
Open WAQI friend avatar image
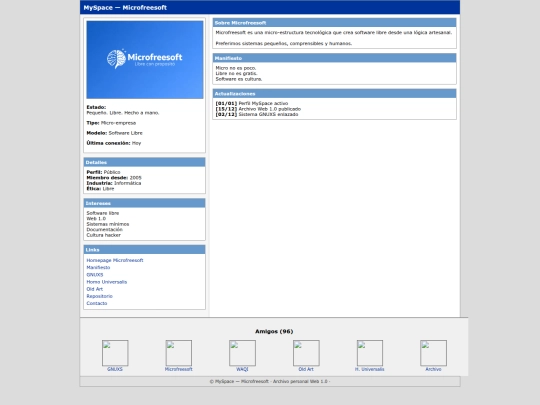point(242,353)
